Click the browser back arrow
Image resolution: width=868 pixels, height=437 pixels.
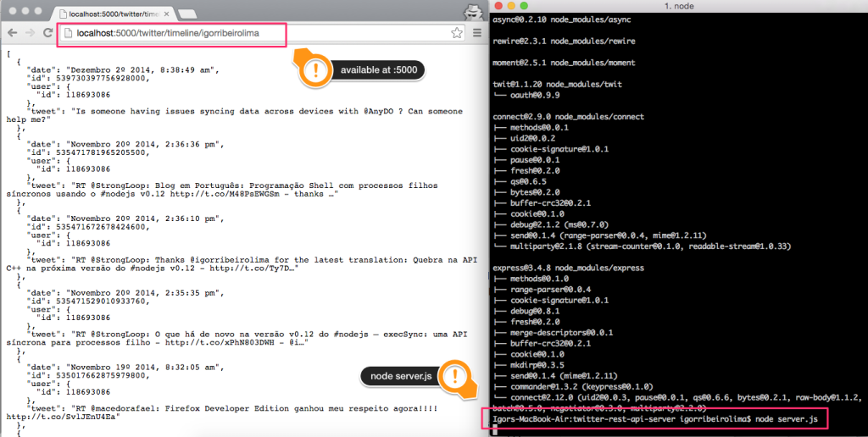[12, 33]
